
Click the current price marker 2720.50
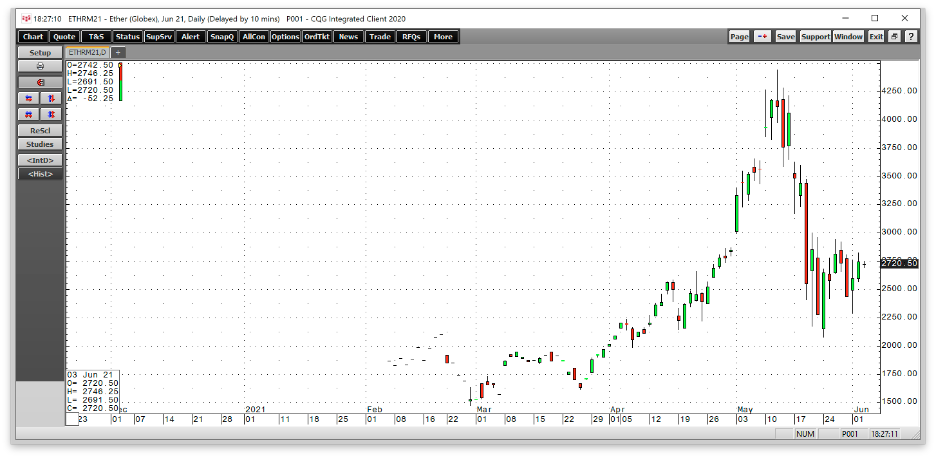pos(900,263)
